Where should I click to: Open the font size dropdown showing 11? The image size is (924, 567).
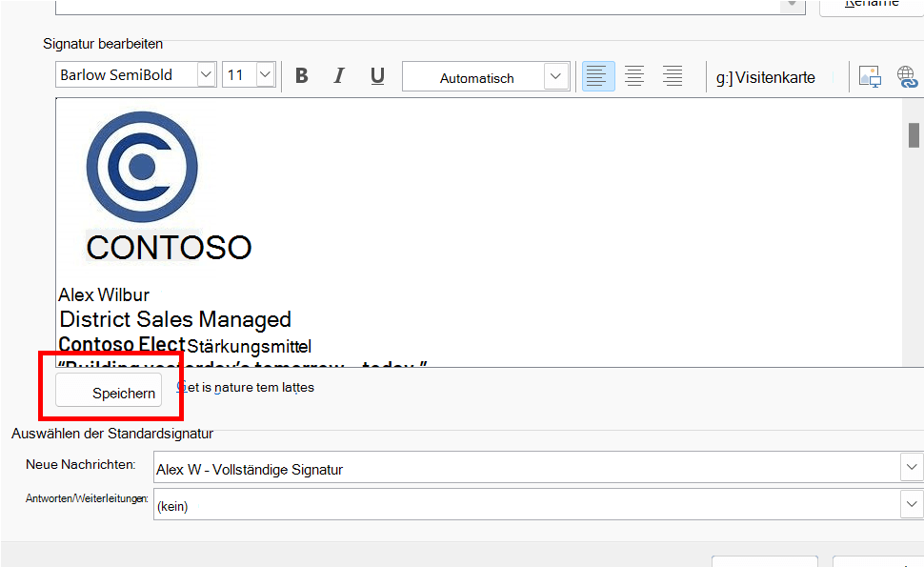266,75
